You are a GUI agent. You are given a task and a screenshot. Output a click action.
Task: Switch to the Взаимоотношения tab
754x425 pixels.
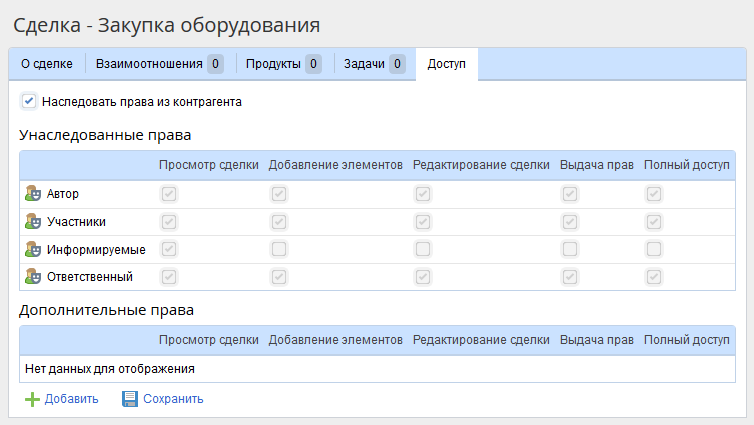coord(159,64)
